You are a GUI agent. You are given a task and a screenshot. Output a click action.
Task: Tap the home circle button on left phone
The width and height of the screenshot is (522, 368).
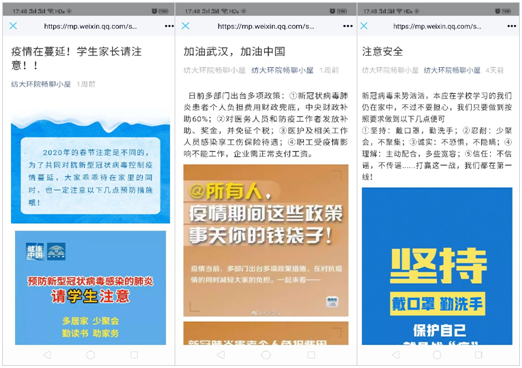[90, 355]
